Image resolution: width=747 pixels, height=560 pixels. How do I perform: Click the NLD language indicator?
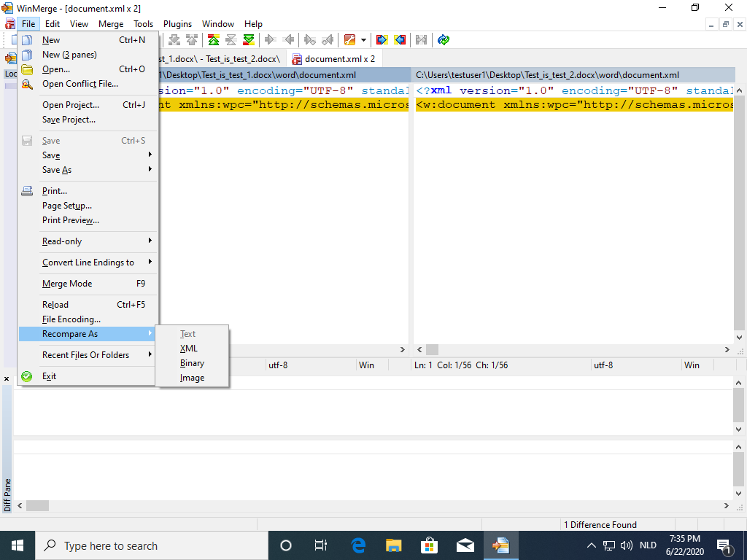click(x=648, y=545)
